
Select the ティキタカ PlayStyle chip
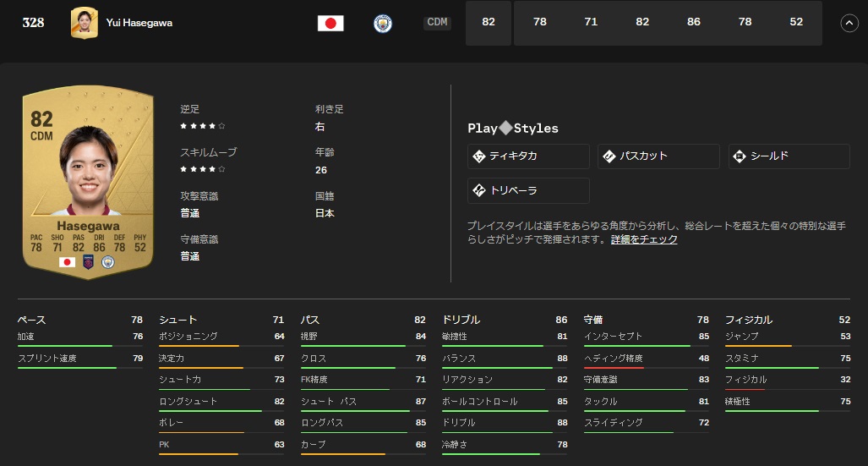click(528, 156)
